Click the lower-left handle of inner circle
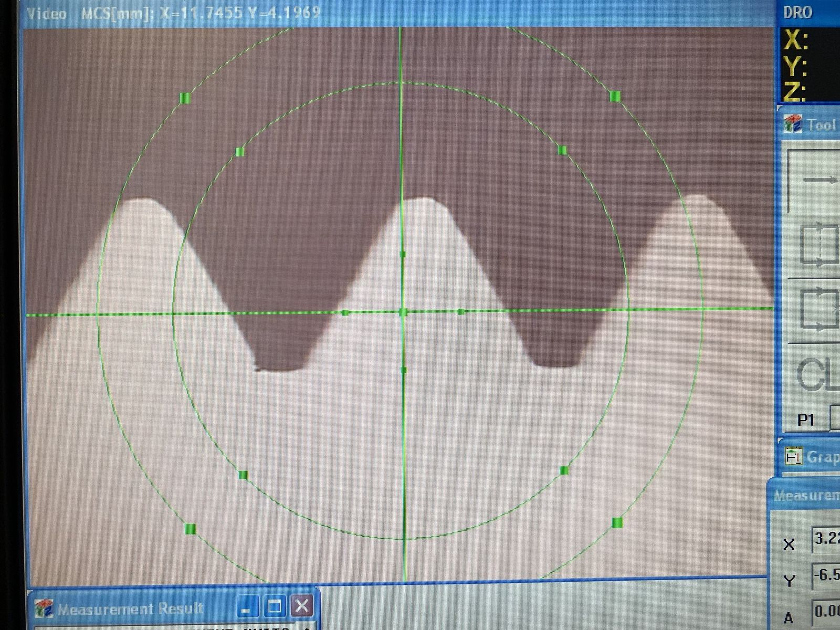 [243, 475]
